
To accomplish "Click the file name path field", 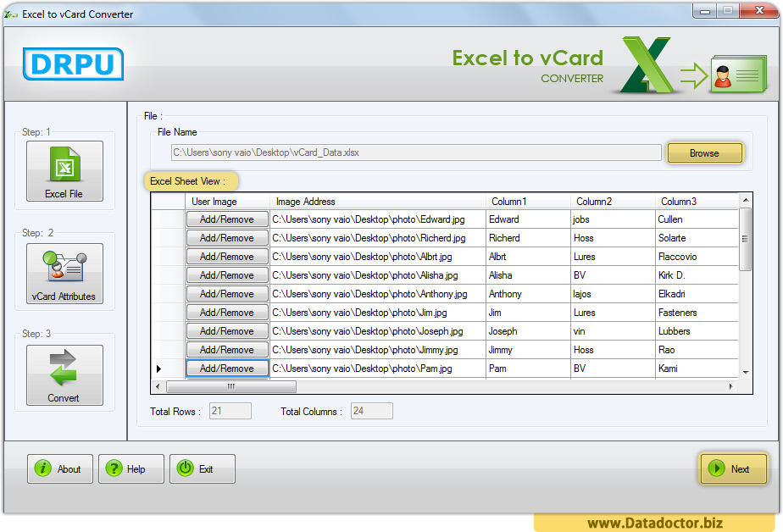I will [x=415, y=152].
